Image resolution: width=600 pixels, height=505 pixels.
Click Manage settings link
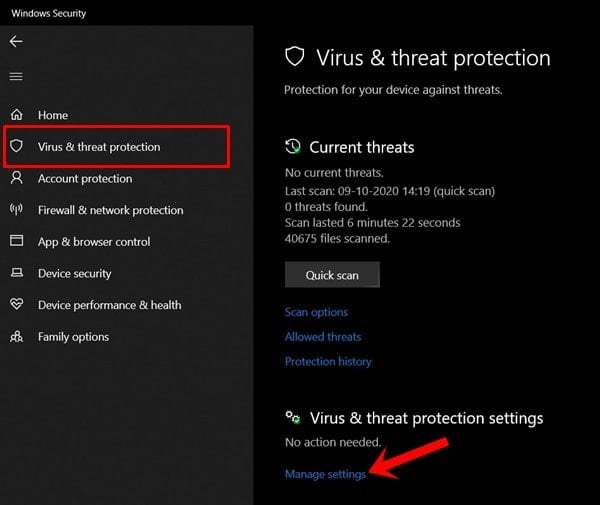coord(325,474)
